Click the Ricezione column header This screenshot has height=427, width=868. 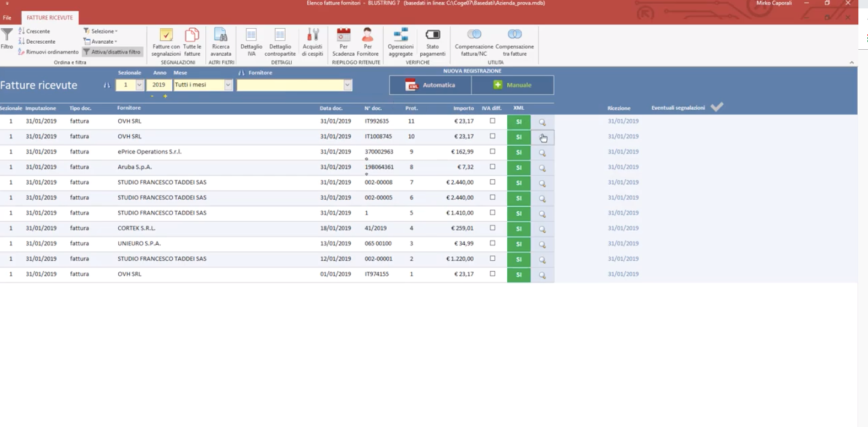coord(619,108)
